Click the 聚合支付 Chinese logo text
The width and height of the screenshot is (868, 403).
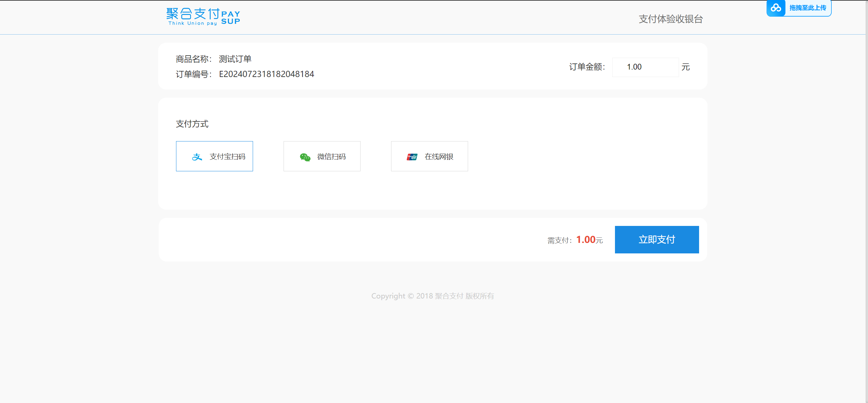193,14
